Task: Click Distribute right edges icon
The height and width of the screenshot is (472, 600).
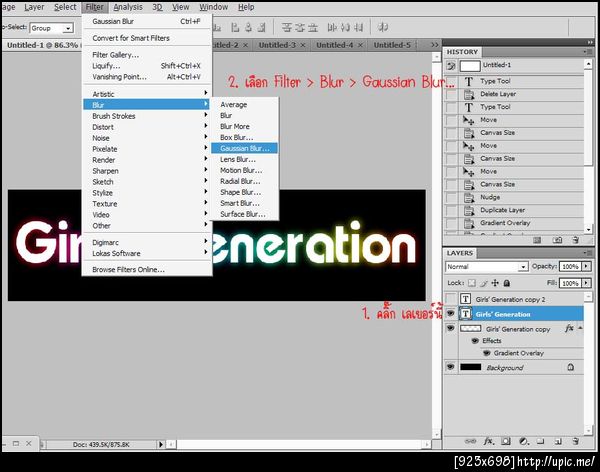Action: coord(358,27)
